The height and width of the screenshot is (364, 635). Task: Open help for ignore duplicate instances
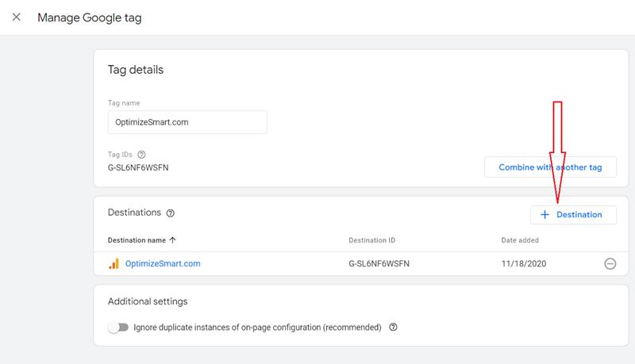(x=393, y=328)
